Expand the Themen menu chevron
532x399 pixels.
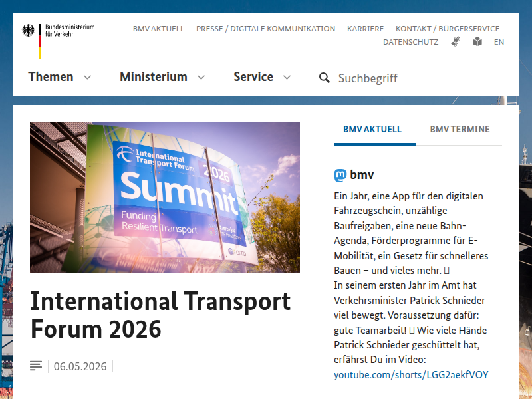pyautogui.click(x=88, y=77)
